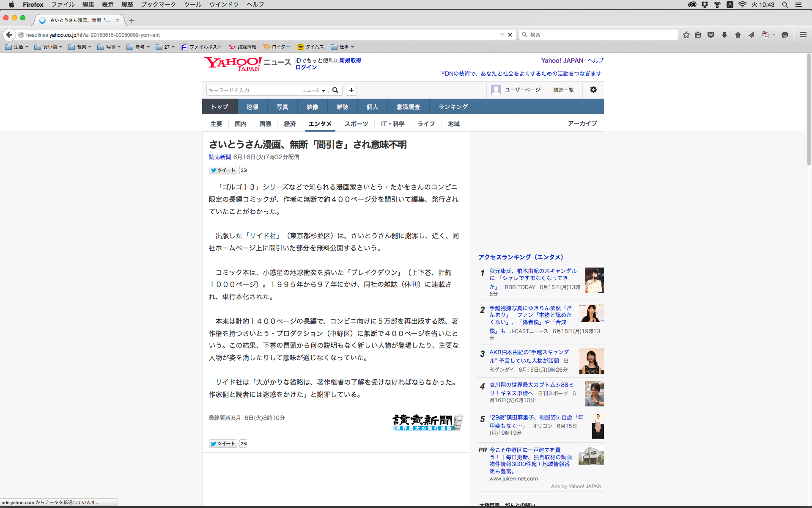Open the Firefox hamburger menu

coord(803,35)
